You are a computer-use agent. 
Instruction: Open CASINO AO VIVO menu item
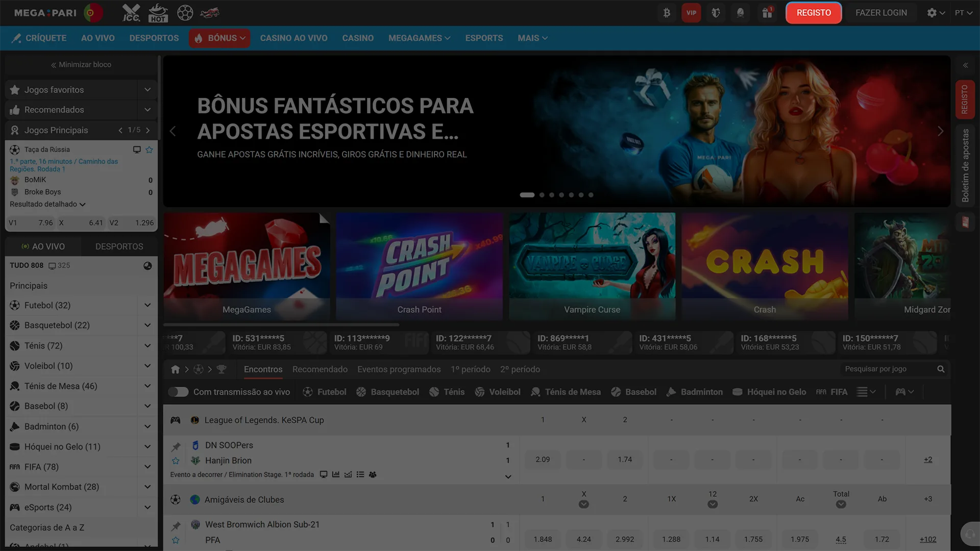click(x=293, y=38)
